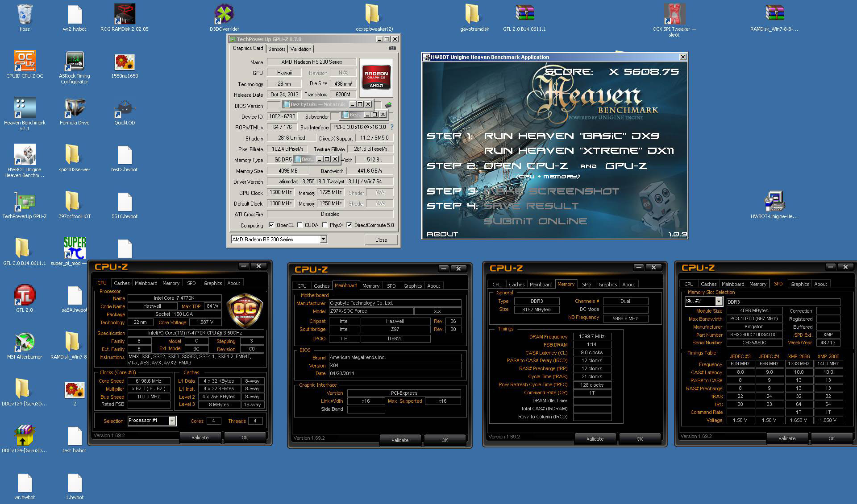Viewport: 857px width, 504px height.
Task: Open the super_pi_mod shortcut icon
Action: (x=75, y=248)
